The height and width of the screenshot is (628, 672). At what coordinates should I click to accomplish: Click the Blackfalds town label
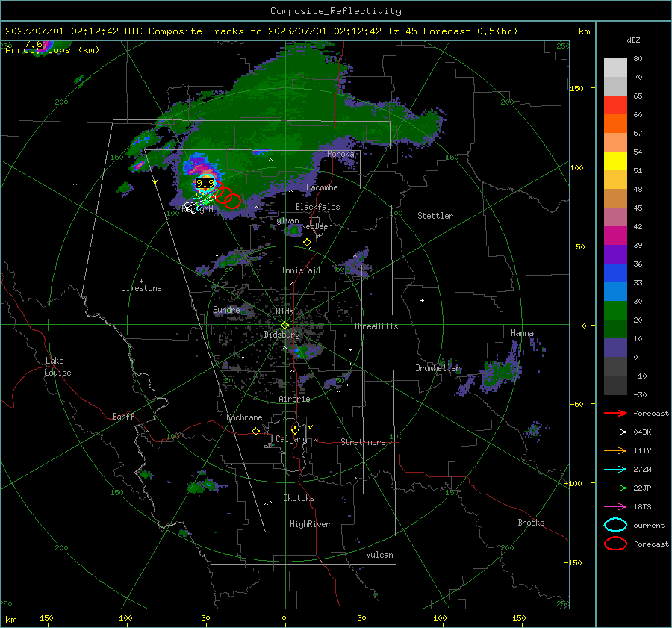pyautogui.click(x=317, y=207)
